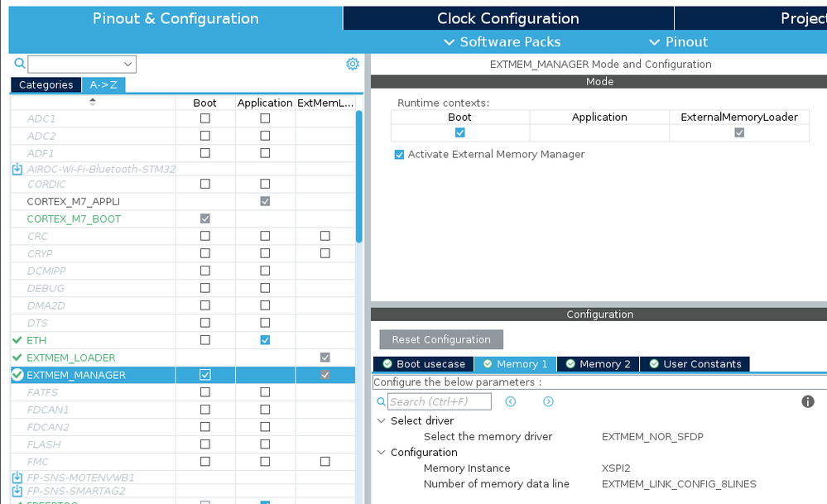Toggle CORDIC Boot checkbox
The image size is (827, 504).
(205, 184)
